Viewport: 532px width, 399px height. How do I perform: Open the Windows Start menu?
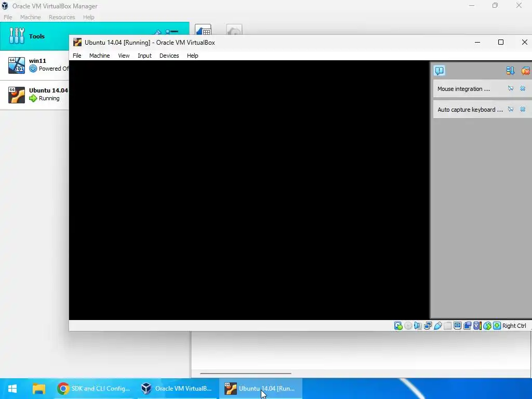12,389
